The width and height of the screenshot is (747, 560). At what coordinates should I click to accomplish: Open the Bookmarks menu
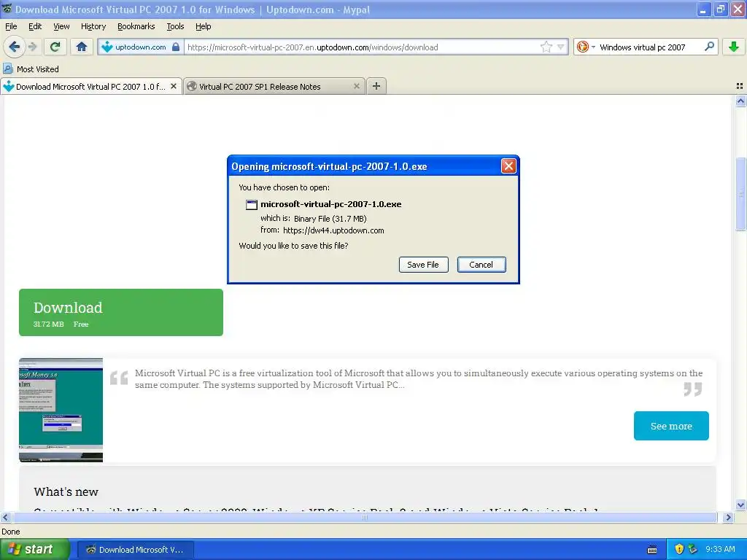(x=136, y=26)
